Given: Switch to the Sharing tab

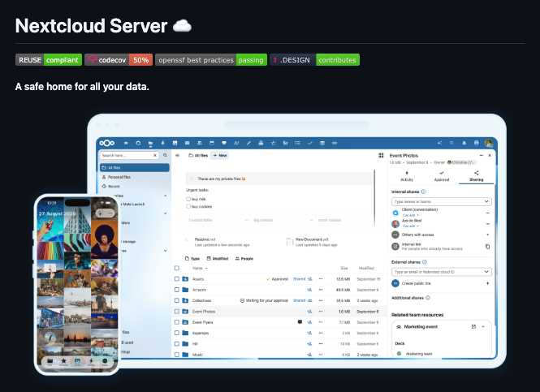Looking at the screenshot, I should 477,176.
